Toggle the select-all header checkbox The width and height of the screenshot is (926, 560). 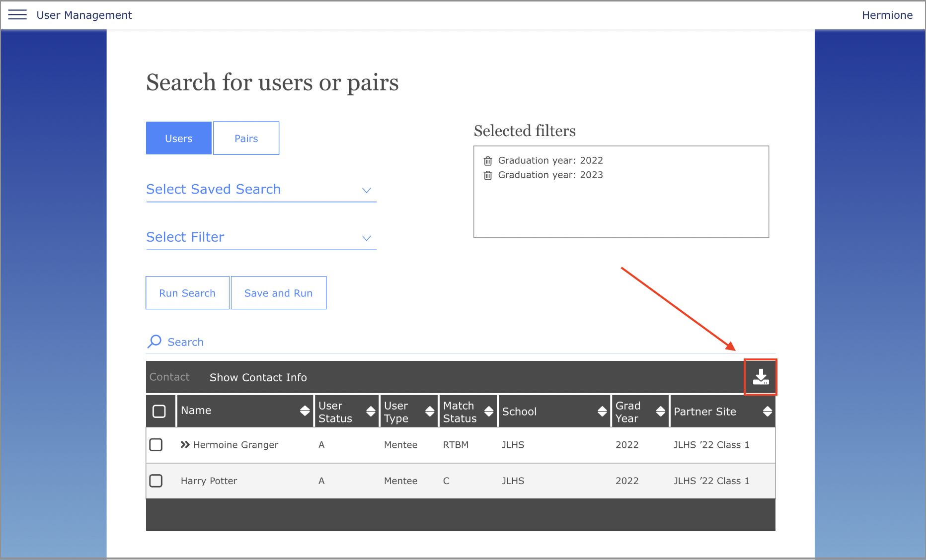click(x=159, y=411)
